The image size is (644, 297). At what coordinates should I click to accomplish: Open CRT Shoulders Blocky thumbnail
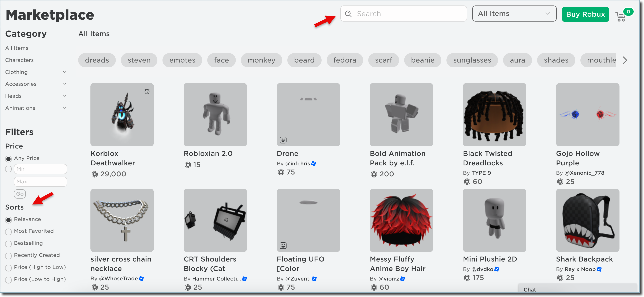(215, 220)
